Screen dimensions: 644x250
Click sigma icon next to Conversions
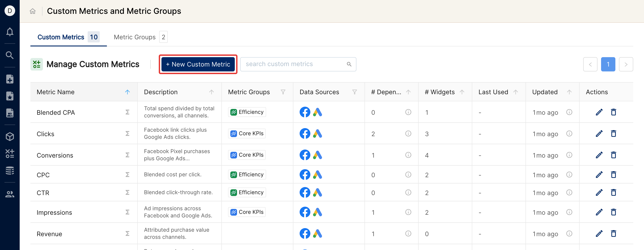[127, 155]
